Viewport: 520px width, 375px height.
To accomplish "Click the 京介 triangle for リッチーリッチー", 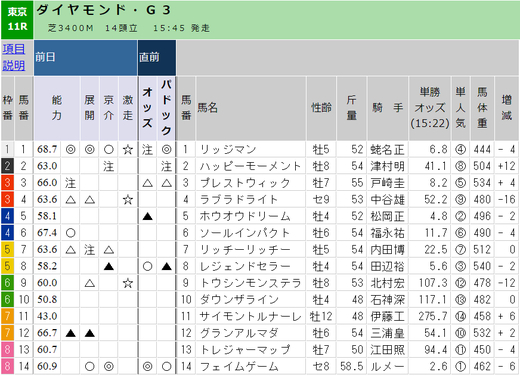I will [x=109, y=250].
